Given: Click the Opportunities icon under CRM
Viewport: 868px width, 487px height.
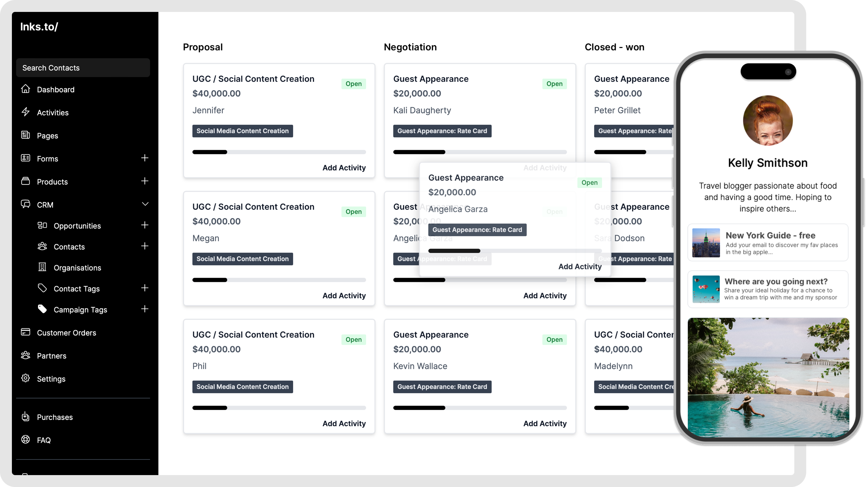Looking at the screenshot, I should (x=42, y=225).
